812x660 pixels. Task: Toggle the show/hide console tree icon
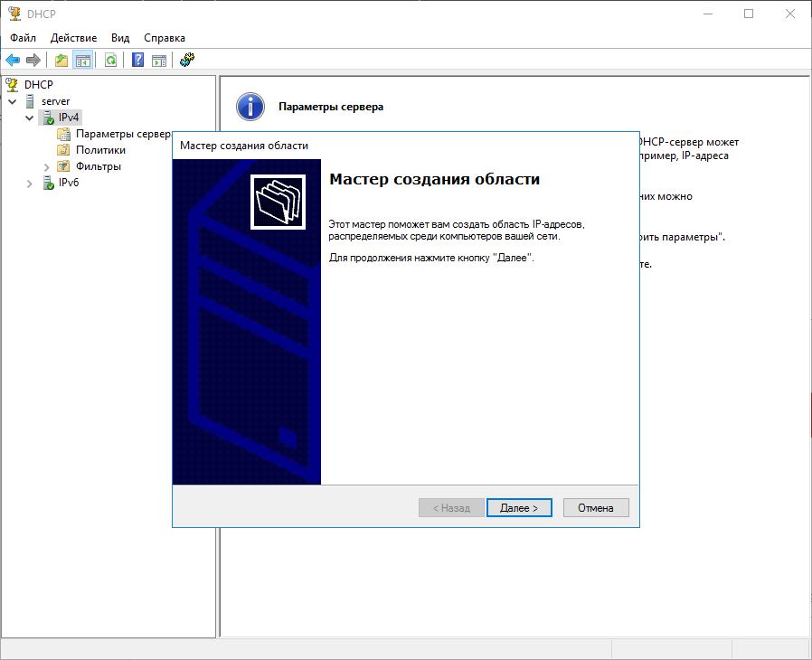(82, 61)
